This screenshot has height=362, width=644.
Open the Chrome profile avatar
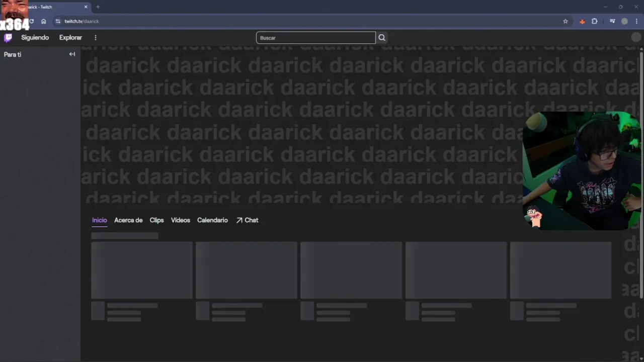[624, 21]
